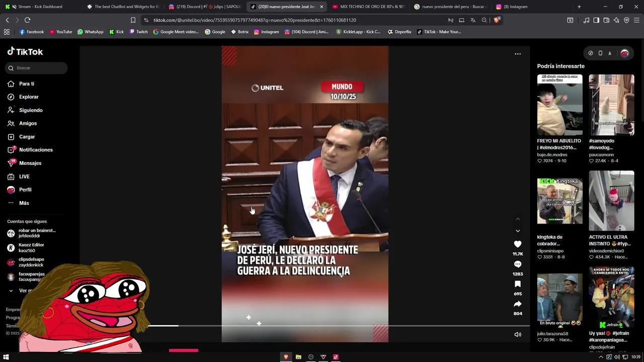Open Cargar upload page
The height and width of the screenshot is (362, 644).
(x=21, y=137)
